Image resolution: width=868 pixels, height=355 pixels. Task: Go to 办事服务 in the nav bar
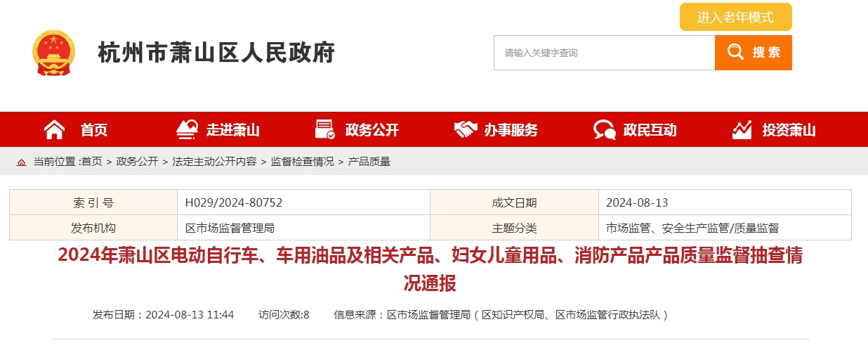click(x=511, y=130)
